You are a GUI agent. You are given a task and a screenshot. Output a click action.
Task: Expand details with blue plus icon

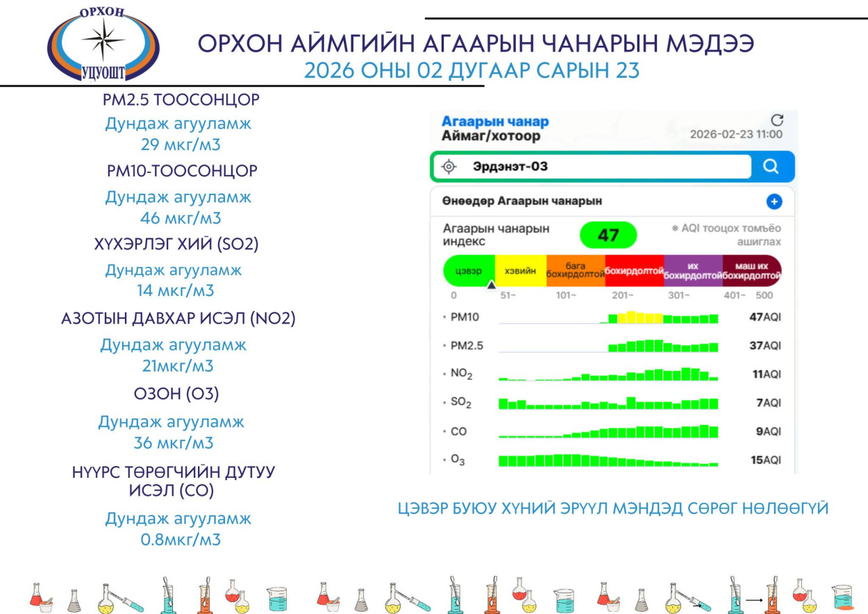point(774,201)
